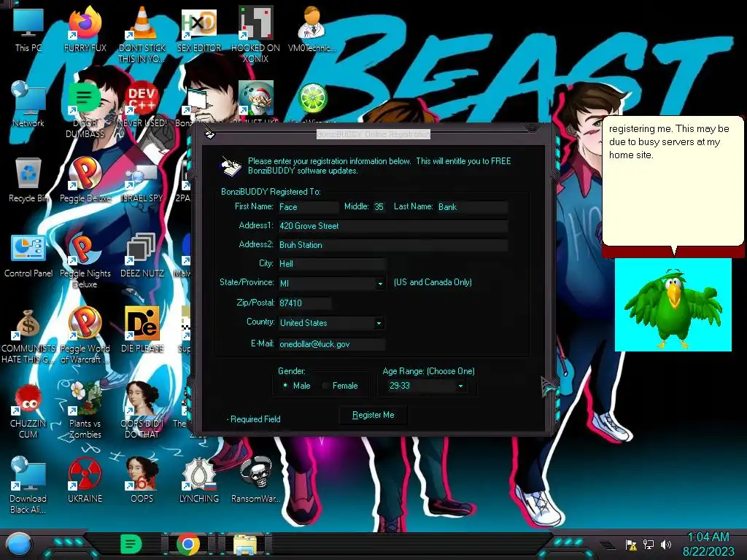Viewport: 747px width, 560px height.
Task: Open the HOOKED ON XONIX shortcut
Action: click(x=256, y=34)
